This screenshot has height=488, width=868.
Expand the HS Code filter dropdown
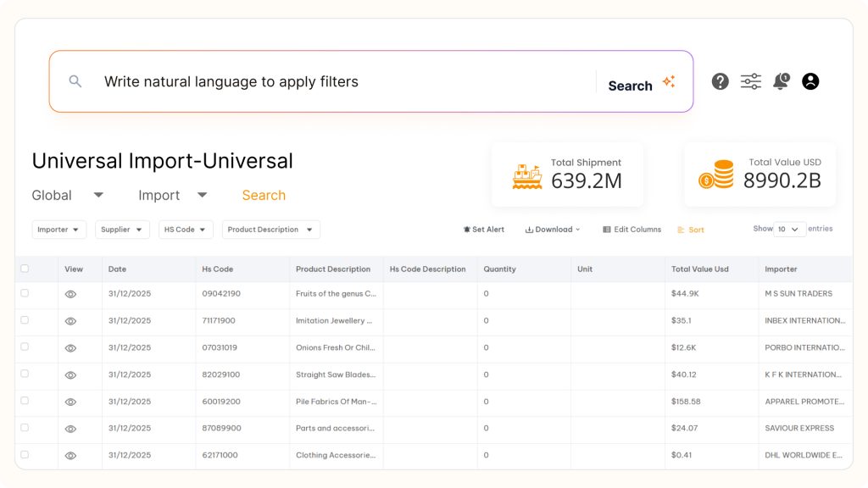(x=186, y=230)
